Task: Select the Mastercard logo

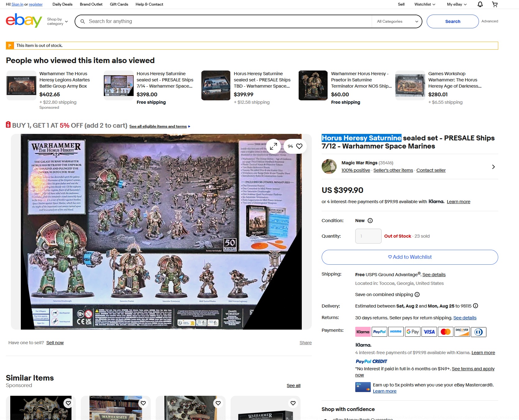Action: click(446, 332)
